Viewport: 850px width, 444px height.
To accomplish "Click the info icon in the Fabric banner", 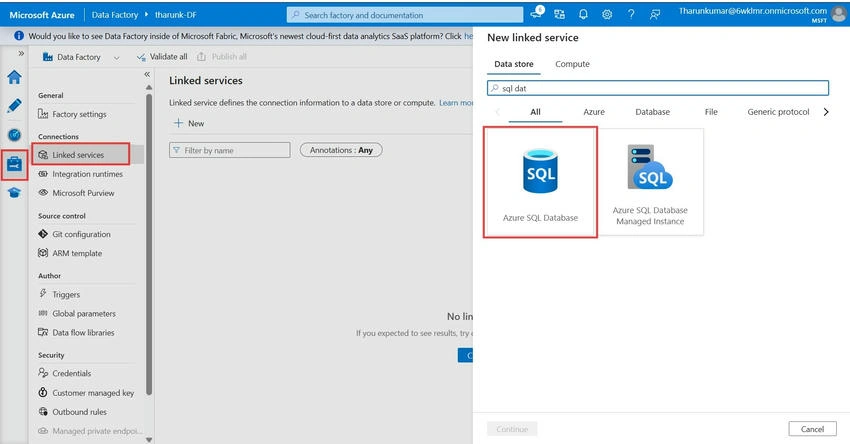I will [x=19, y=36].
